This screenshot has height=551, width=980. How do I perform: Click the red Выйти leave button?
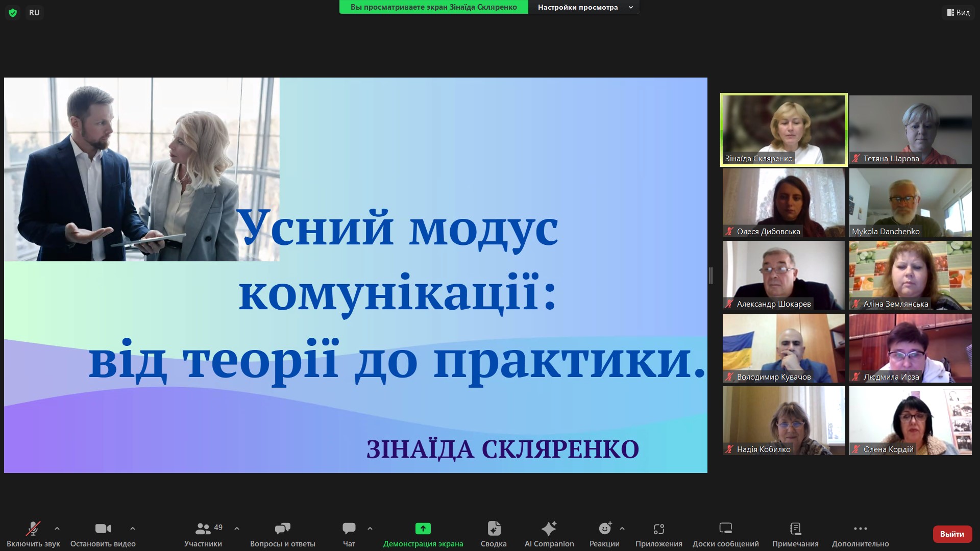pos(952,534)
